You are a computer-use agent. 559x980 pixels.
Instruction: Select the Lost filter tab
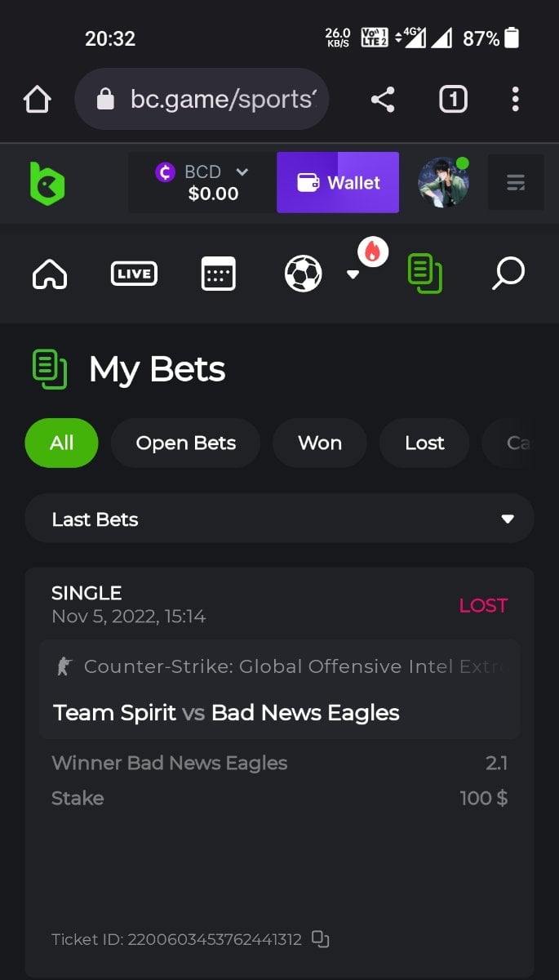[x=424, y=443]
